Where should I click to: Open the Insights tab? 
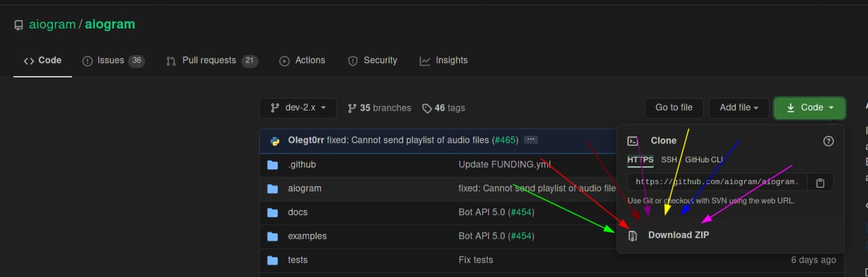pos(443,60)
